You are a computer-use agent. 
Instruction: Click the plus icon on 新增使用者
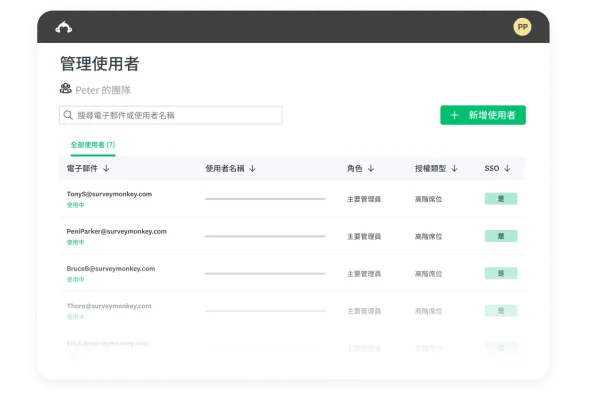click(x=454, y=115)
